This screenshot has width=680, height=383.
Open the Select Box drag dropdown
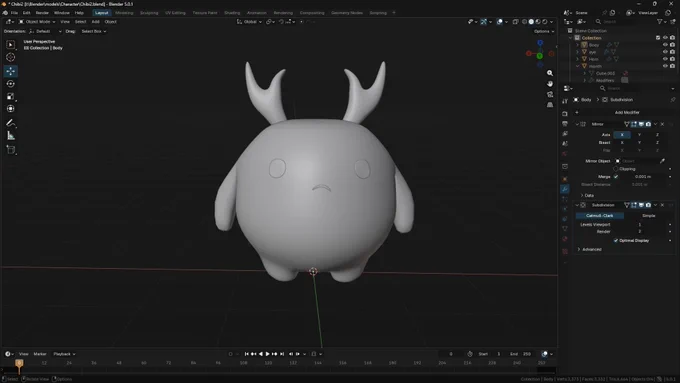(x=94, y=31)
